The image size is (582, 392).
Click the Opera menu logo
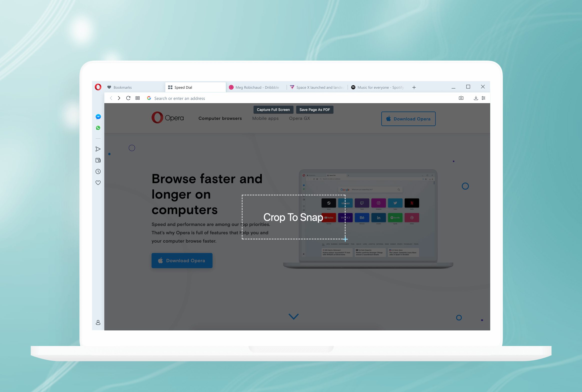coord(98,87)
